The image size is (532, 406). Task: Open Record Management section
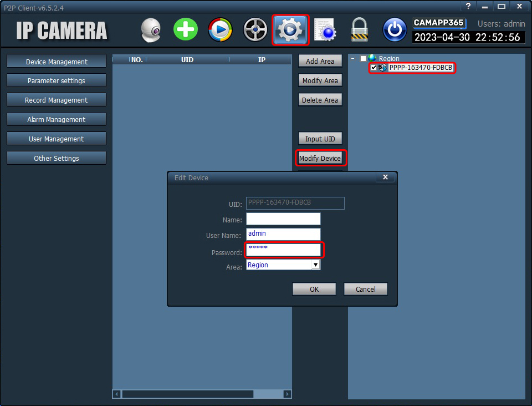coord(57,100)
